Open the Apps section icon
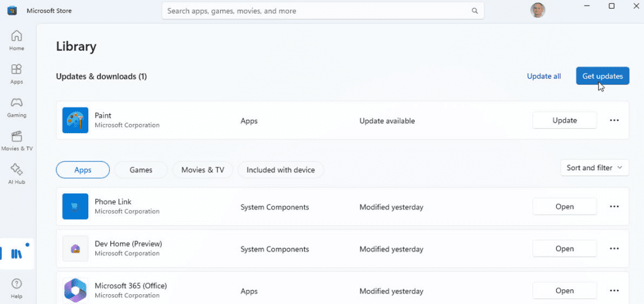Screen dimensions: 644x304 click(x=17, y=73)
